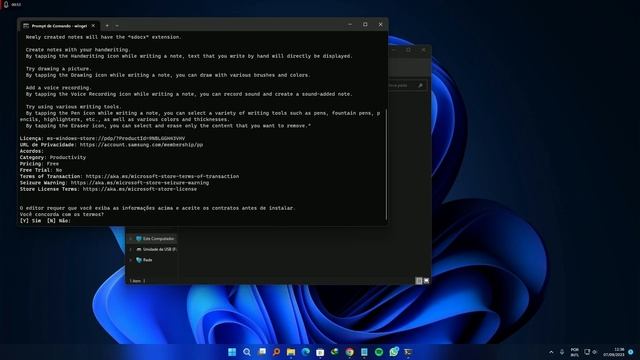Open the notification badge icon
640x360 pixels.
pos(631,352)
